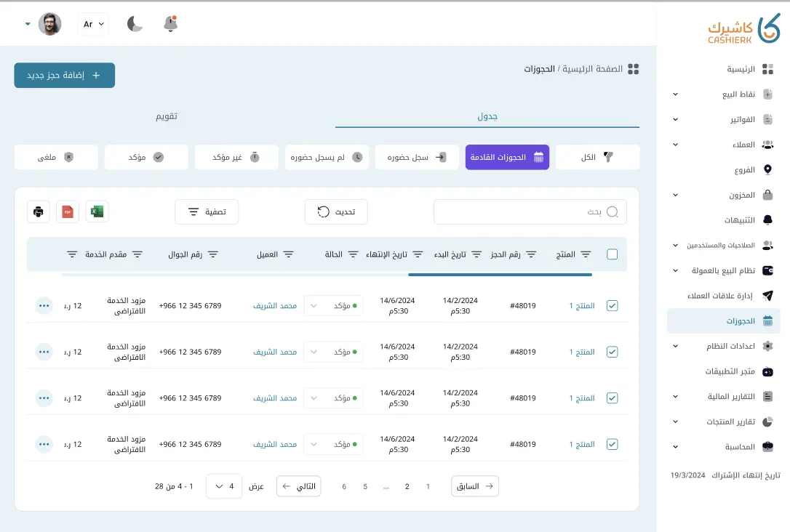Viewport: 790px width, 532px height.
Task: Click the horizontal table scrollbar
Action: (x=500, y=275)
